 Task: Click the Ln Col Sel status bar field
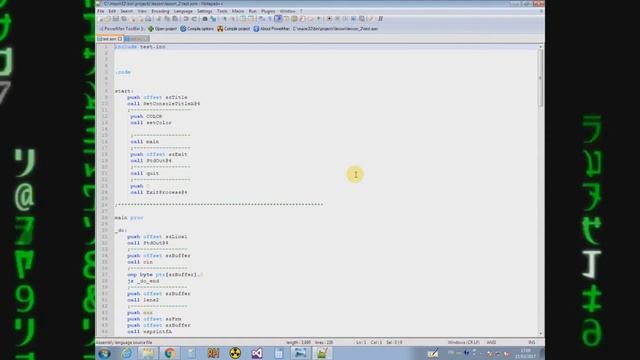click(x=379, y=342)
